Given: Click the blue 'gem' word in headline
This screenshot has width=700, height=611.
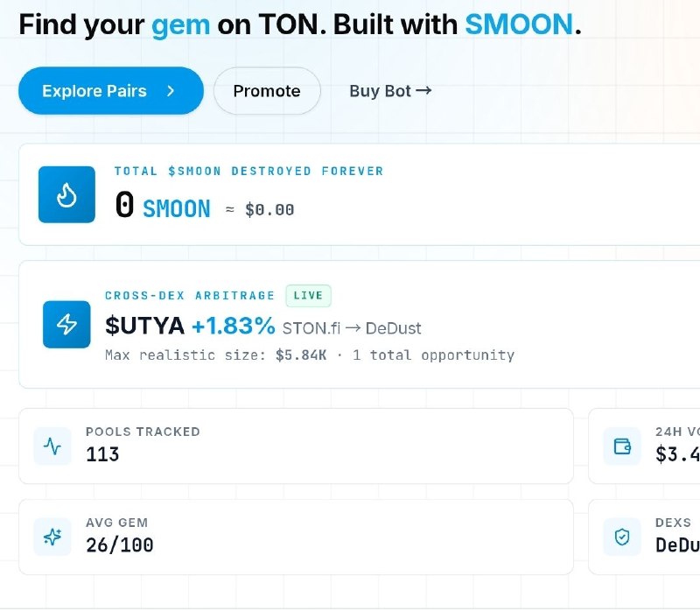Looking at the screenshot, I should pos(181,25).
